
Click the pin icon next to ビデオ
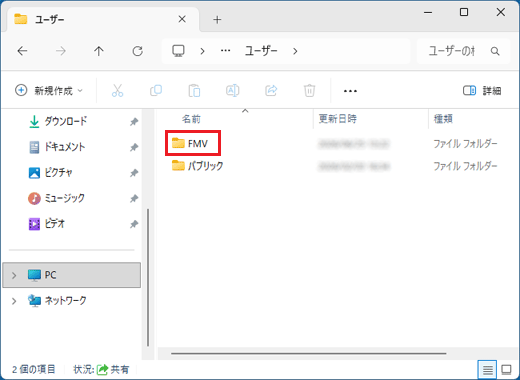(x=134, y=224)
